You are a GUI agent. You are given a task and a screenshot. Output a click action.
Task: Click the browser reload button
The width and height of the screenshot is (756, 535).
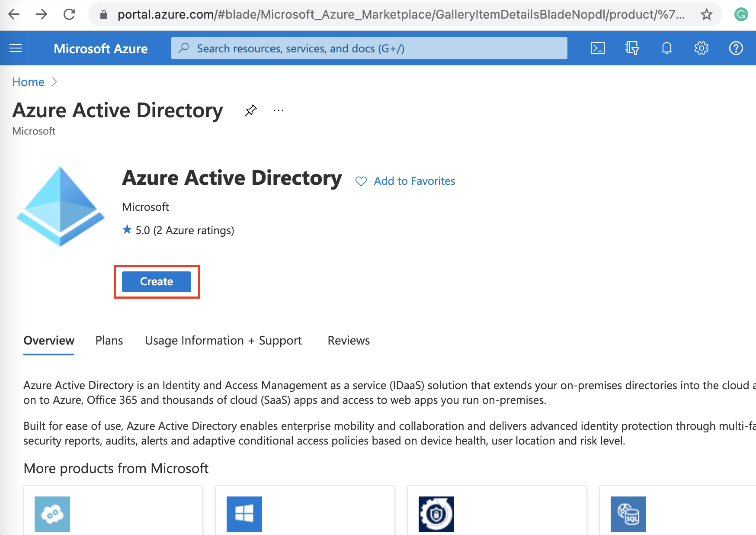[69, 14]
